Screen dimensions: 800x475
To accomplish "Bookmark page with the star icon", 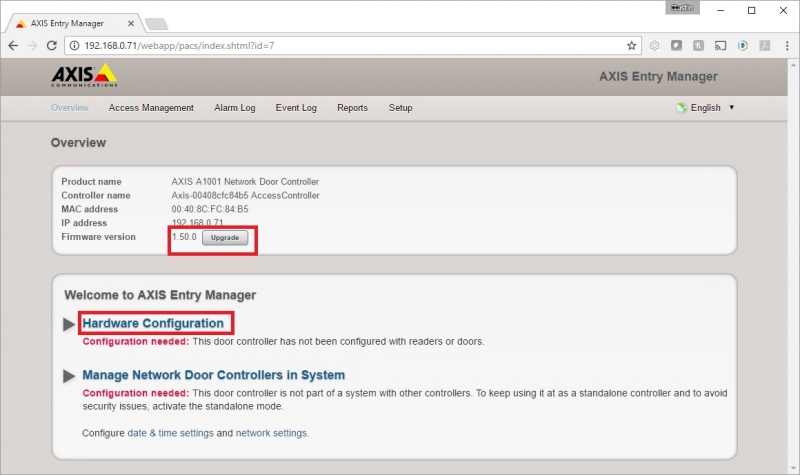I will pos(632,45).
